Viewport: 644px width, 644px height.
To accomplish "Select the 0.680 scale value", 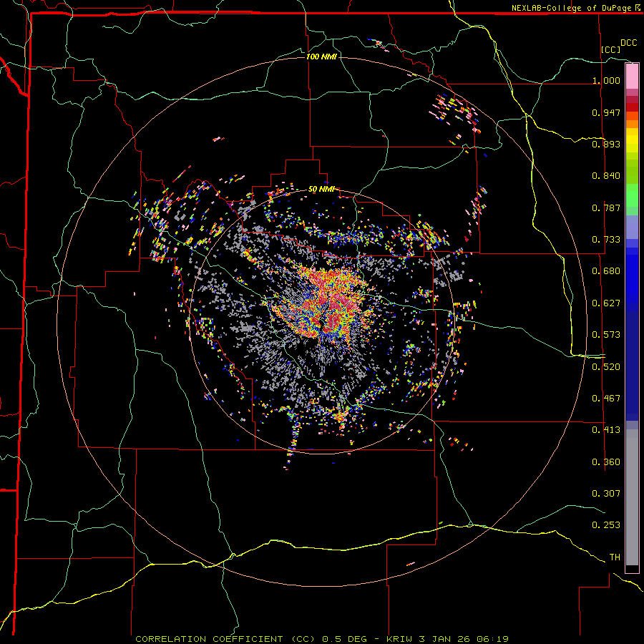I will (x=606, y=271).
